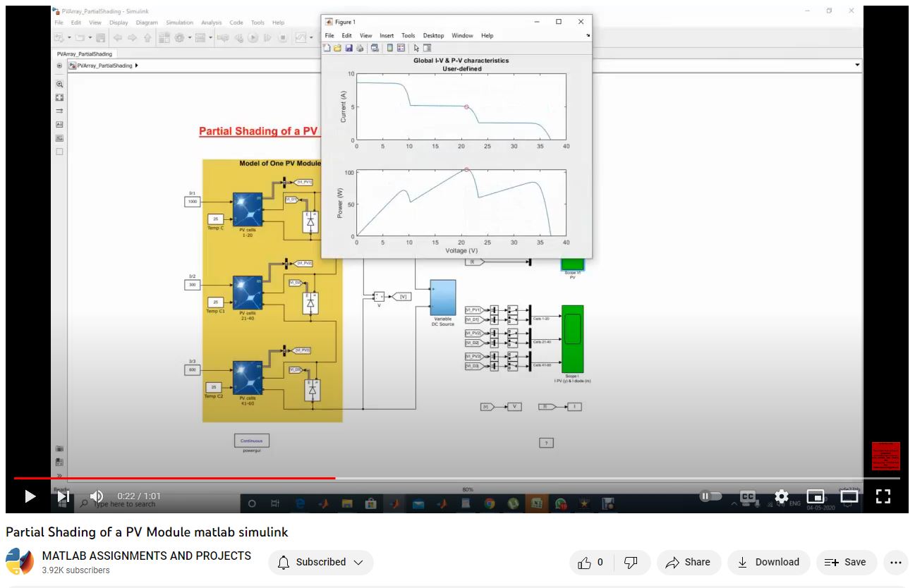Click the Download button

tap(768, 562)
